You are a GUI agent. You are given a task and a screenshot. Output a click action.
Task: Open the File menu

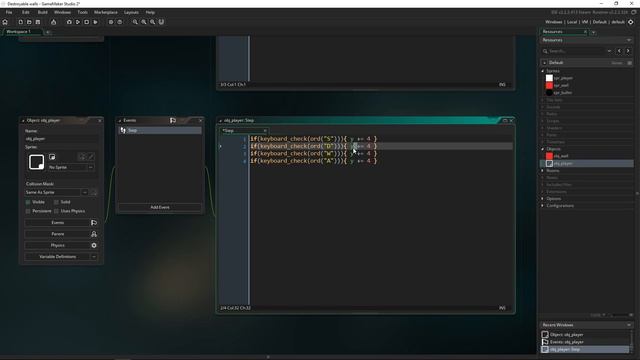(x=9, y=12)
